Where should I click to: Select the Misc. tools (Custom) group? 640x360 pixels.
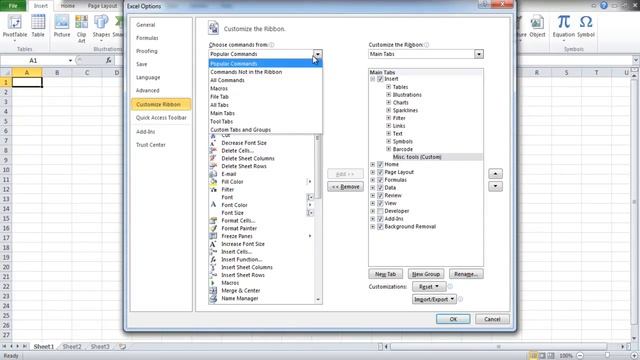pyautogui.click(x=417, y=157)
